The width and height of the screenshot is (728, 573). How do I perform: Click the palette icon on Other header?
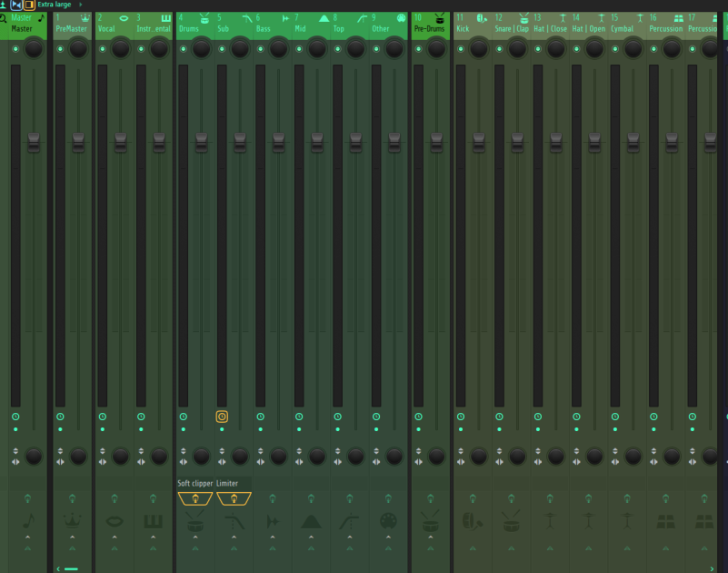401,18
